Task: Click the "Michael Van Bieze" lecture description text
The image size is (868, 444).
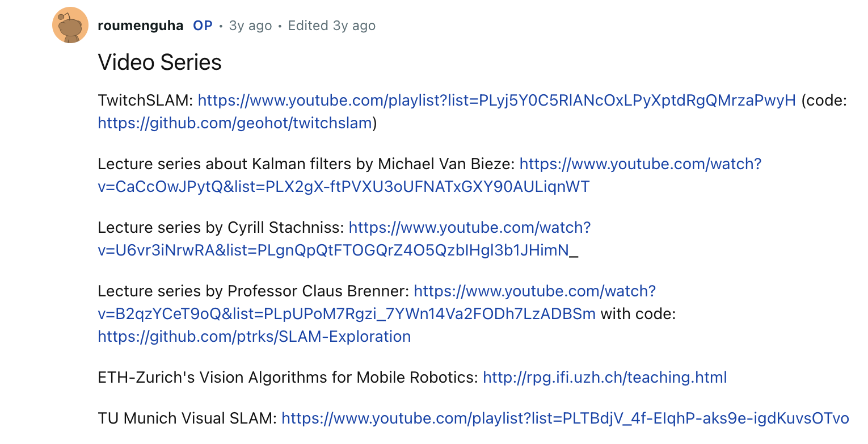Action: pyautogui.click(x=445, y=164)
